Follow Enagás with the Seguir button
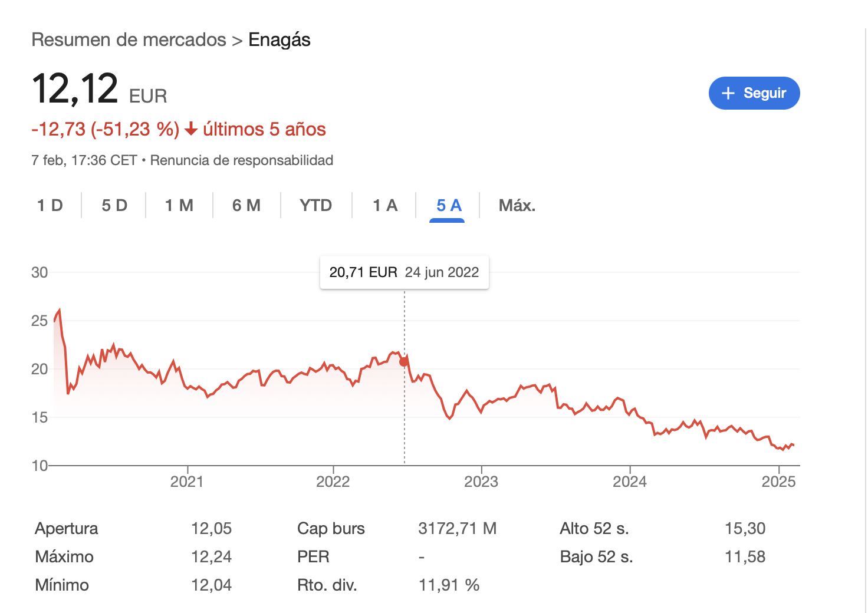The height and width of the screenshot is (613, 868). (x=754, y=93)
